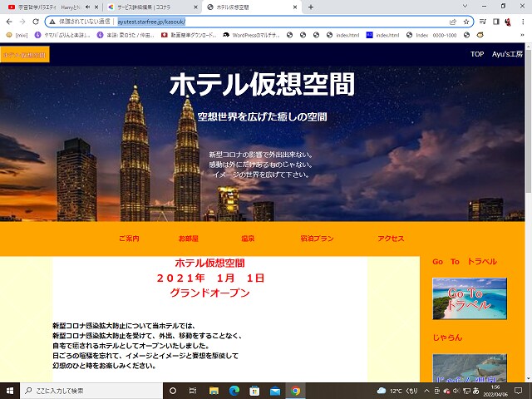Open the 温泉 navigation item
This screenshot has height=399, width=532.
(248, 239)
